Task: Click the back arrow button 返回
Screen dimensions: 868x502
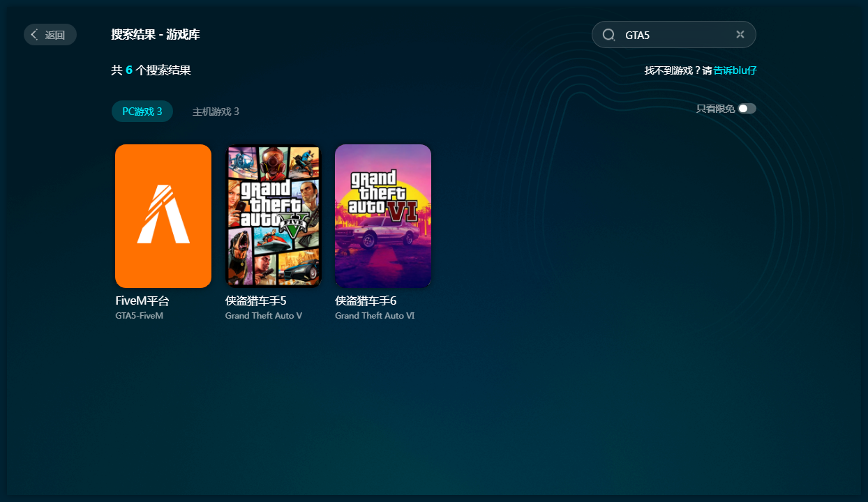Action: pyautogui.click(x=50, y=35)
